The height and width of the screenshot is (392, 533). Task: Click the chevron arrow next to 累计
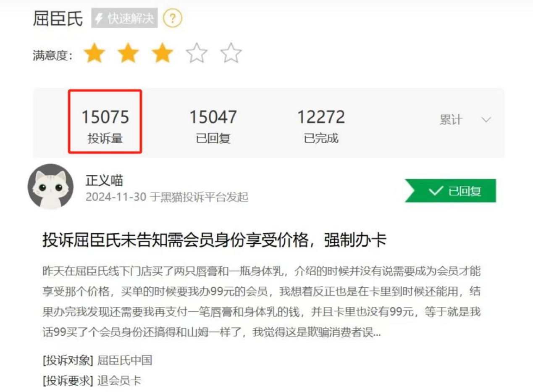[486, 120]
